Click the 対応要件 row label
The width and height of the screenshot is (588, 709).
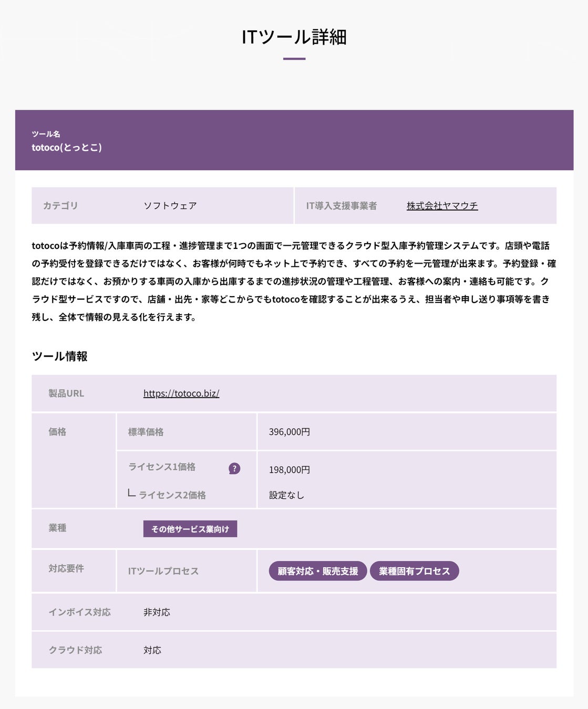tap(66, 568)
